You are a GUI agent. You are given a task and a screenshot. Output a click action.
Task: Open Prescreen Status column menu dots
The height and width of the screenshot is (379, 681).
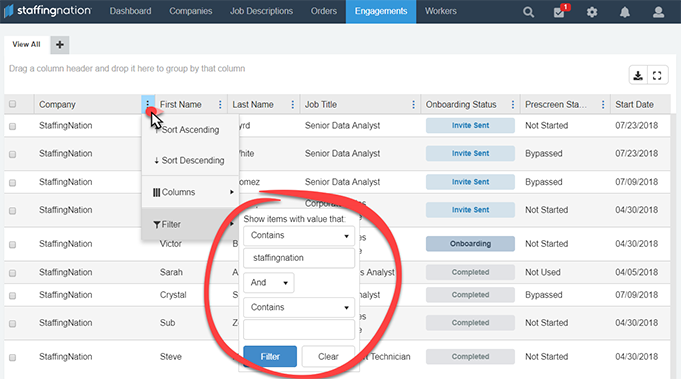tap(603, 104)
